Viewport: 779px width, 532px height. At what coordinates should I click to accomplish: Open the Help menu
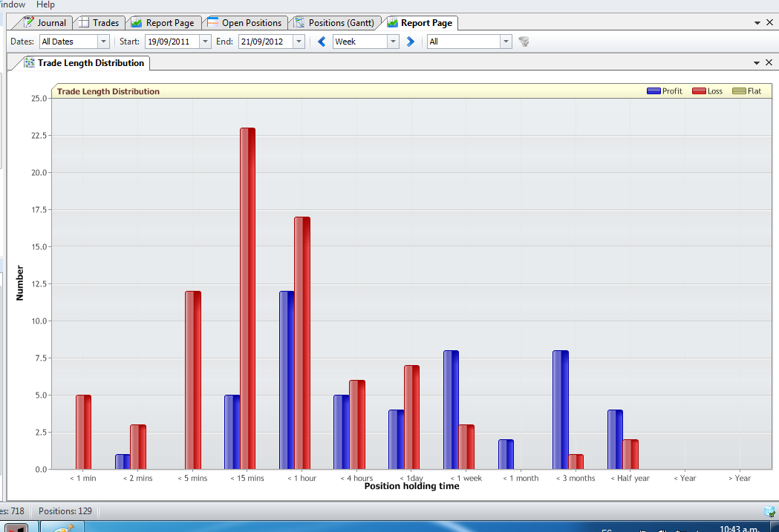tap(45, 4)
